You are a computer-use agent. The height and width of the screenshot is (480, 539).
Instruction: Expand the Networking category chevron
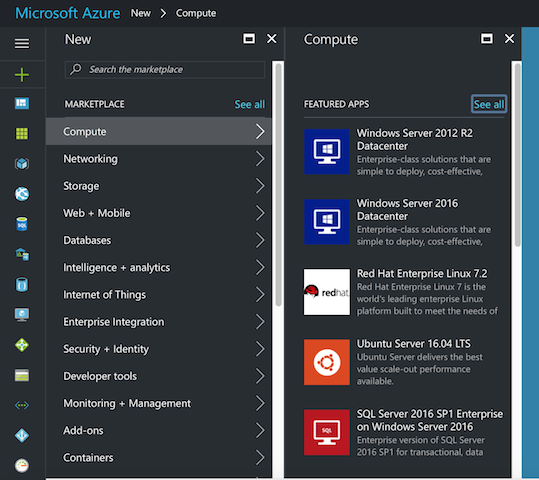[x=260, y=159]
